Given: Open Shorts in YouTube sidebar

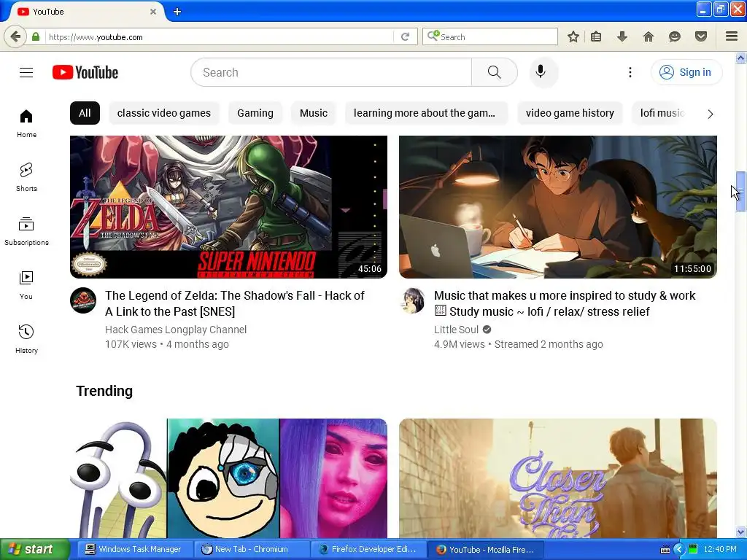Looking at the screenshot, I should click(x=26, y=177).
